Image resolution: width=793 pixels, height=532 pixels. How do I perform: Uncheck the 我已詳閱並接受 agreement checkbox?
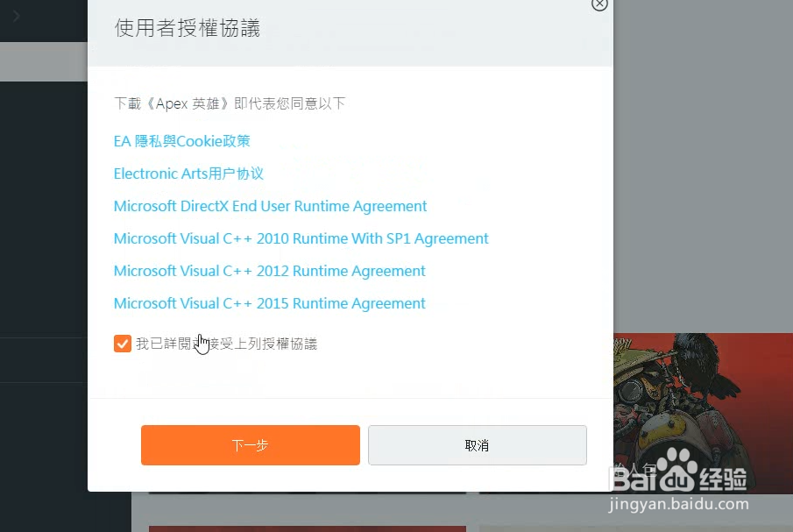point(123,344)
